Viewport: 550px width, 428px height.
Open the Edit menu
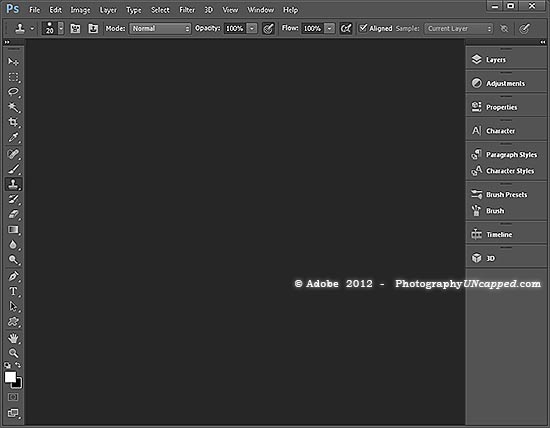(x=55, y=10)
